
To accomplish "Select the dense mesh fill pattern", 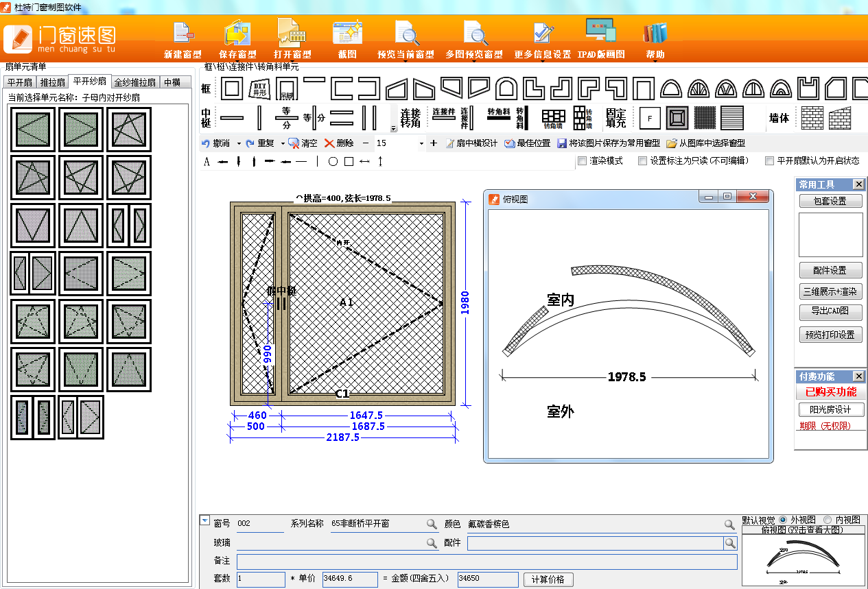I will click(705, 118).
